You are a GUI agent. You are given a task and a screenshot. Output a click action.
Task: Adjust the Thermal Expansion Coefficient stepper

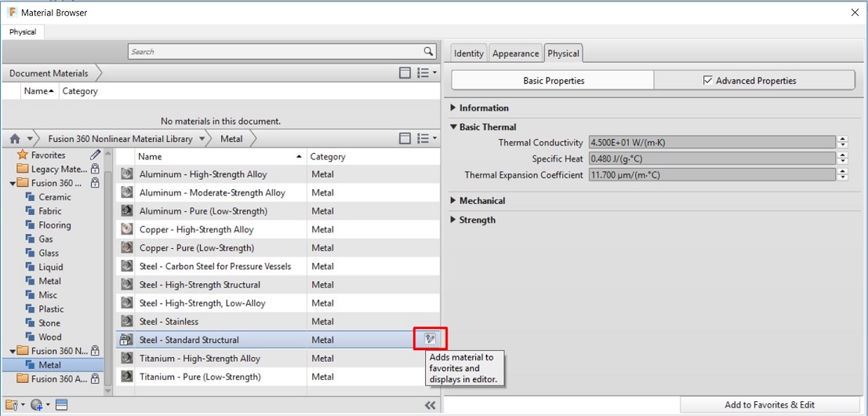[x=843, y=175]
